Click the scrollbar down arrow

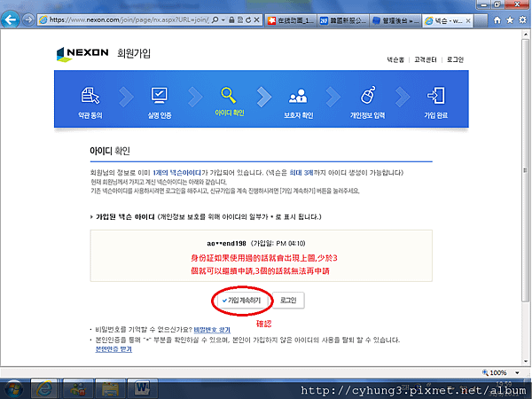[x=526, y=362]
